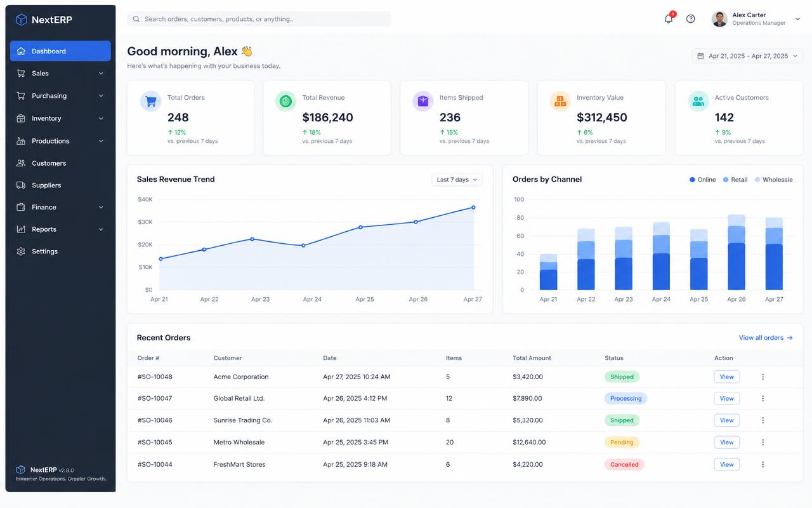Expand the Productions chevron
This screenshot has width=812, height=508.
[101, 141]
